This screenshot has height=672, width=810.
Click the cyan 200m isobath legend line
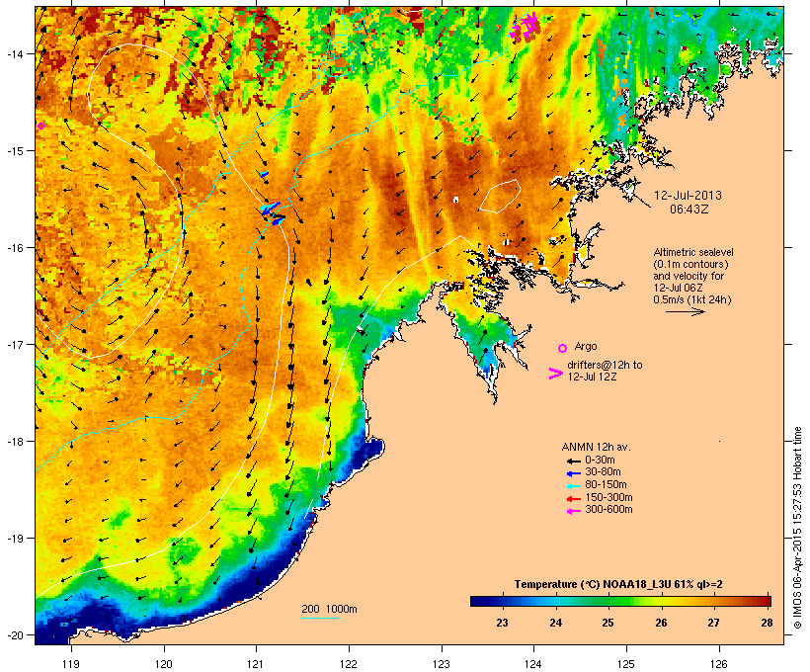click(x=320, y=618)
